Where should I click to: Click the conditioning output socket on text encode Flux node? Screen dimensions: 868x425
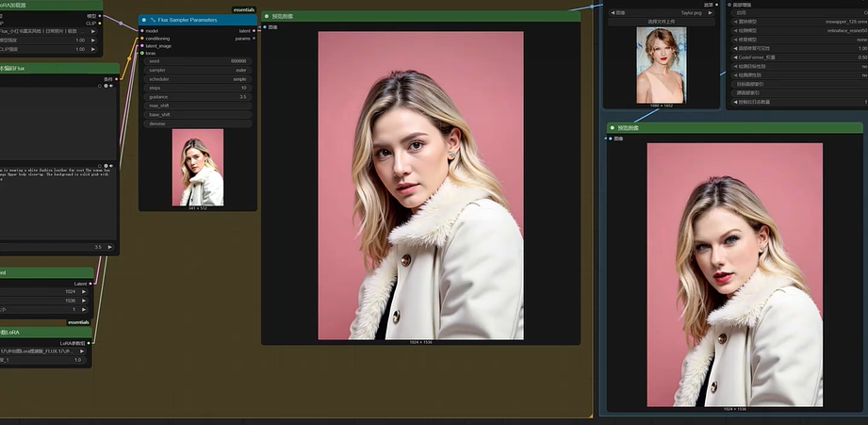116,79
